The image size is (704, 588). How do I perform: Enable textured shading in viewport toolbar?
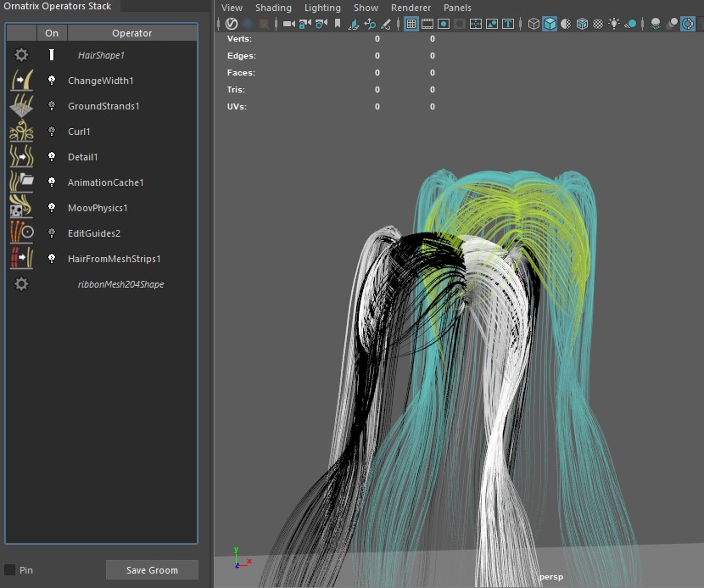tap(598, 24)
